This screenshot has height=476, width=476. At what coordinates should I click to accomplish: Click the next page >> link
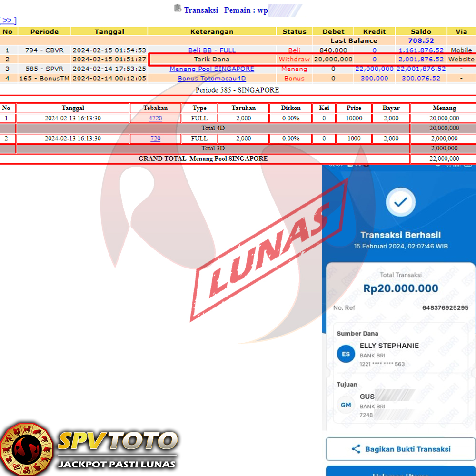[8, 20]
